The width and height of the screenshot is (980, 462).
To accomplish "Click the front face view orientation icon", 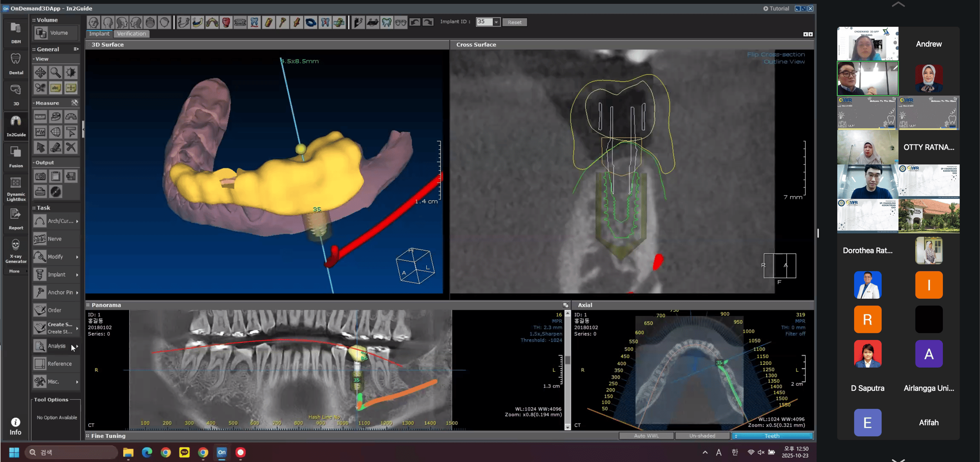I will click(x=94, y=22).
